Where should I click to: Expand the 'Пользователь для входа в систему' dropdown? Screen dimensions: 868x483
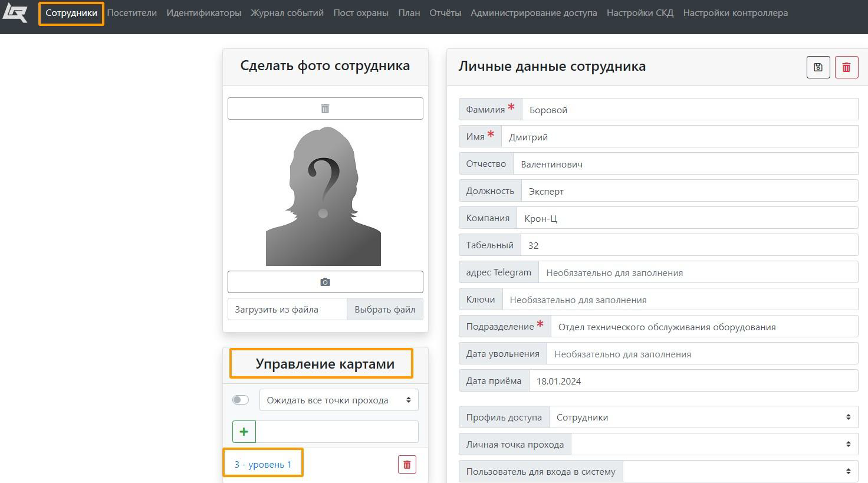pos(740,472)
